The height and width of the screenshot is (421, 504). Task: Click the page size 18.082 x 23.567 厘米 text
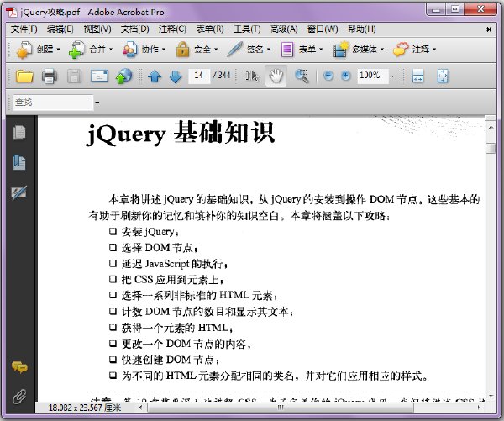coord(85,408)
